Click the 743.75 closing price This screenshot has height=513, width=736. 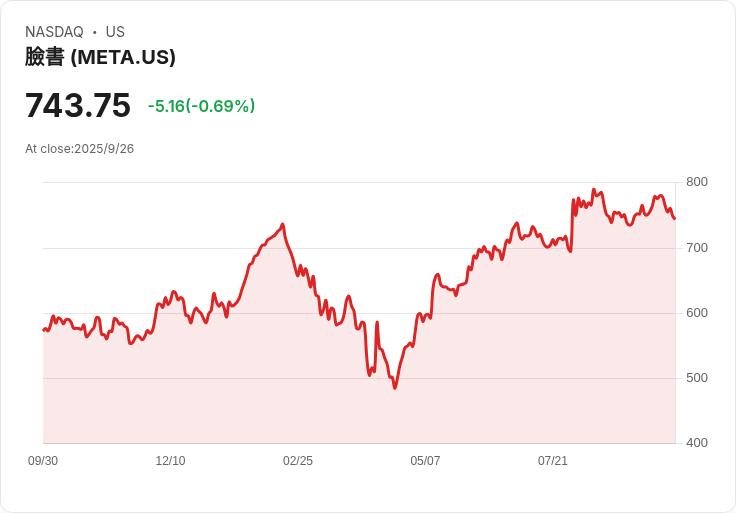pyautogui.click(x=78, y=105)
